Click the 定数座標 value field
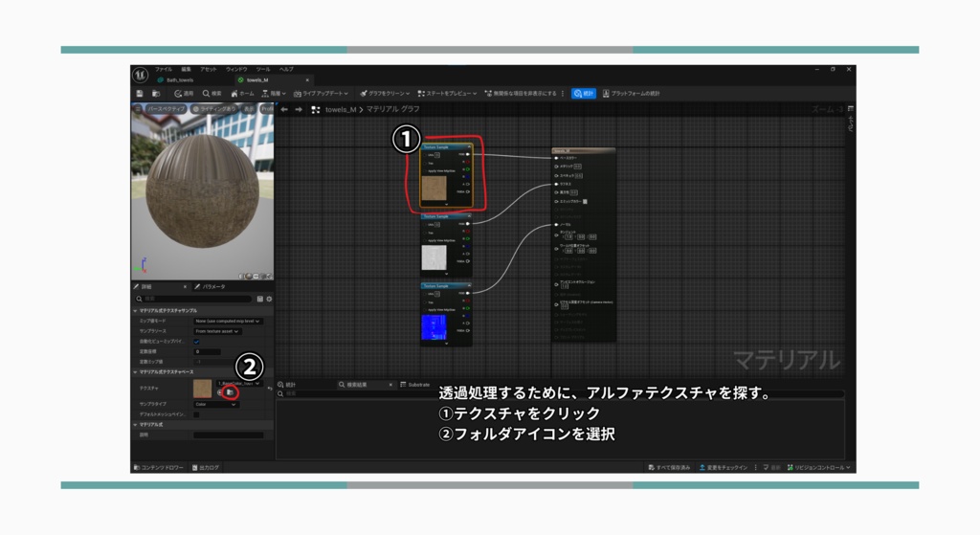980x535 pixels. pos(207,352)
